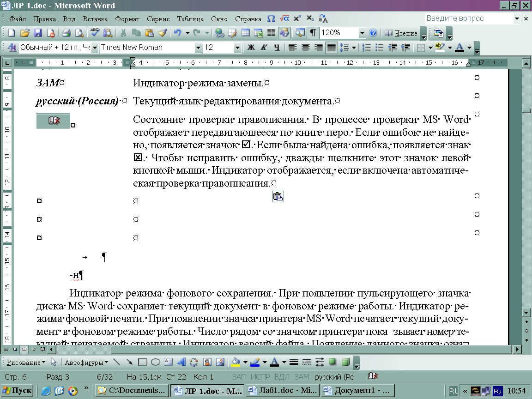Click the highlight color marker button
Viewport: 532px width, 399px height.
click(x=440, y=48)
